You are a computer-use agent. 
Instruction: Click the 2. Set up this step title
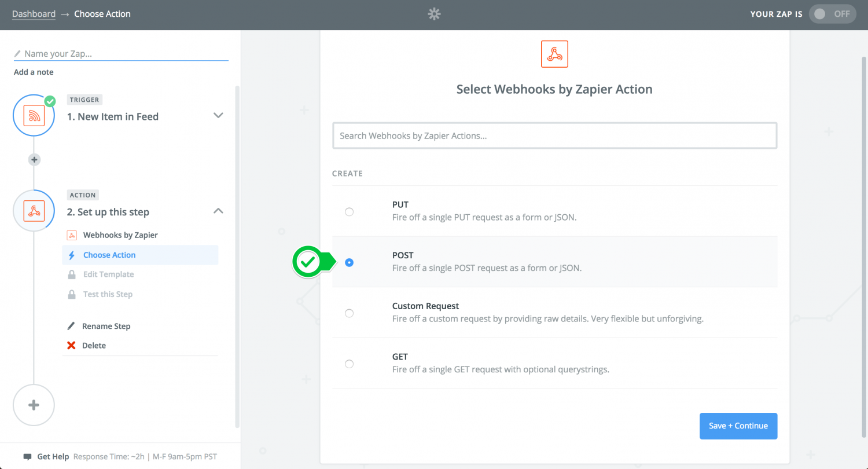click(108, 212)
